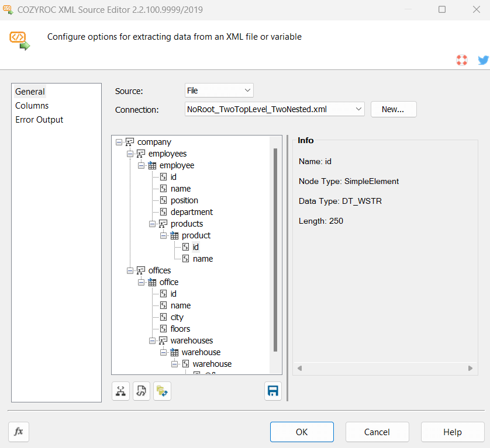Click the folder refresh toolbar icon
The image size is (490, 448).
tap(162, 391)
